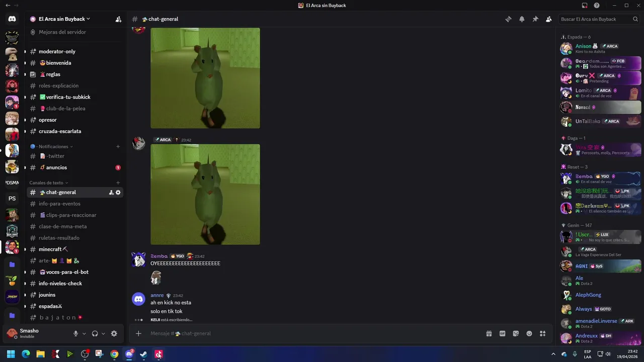Click the search box 'Buscar El Arca sin Buyback'

coord(599,19)
